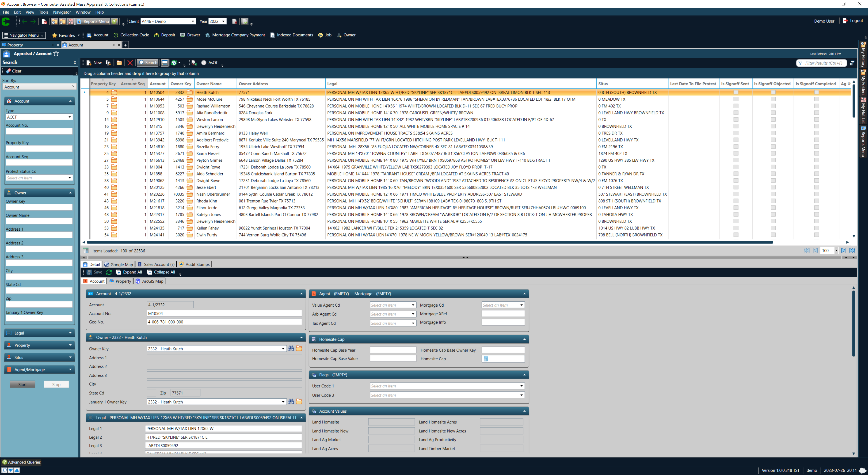Click binoculars beside Owner Key field
The width and height of the screenshot is (868, 475).
(291, 349)
